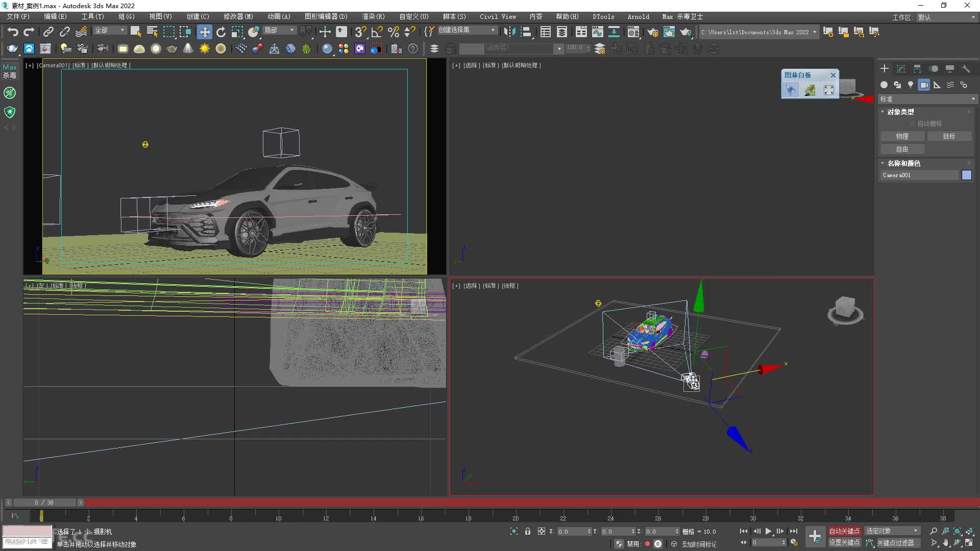Create a 物理 physical camera
Viewport: 980px width, 551px height.
coord(902,136)
